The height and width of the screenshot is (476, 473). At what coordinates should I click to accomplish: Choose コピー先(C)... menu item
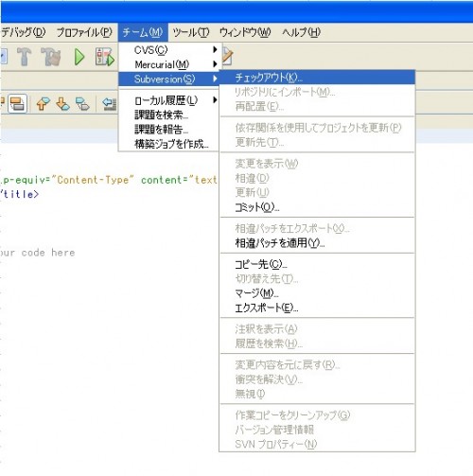click(x=317, y=264)
